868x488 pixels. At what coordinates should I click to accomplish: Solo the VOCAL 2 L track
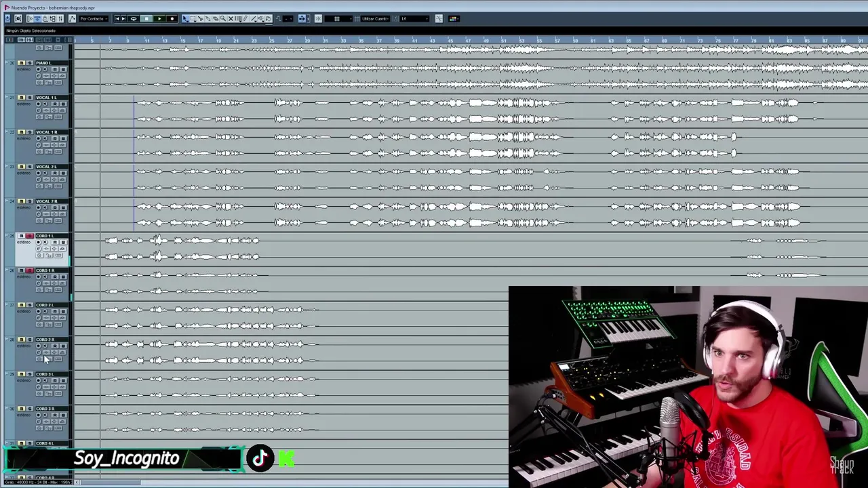[x=30, y=167]
